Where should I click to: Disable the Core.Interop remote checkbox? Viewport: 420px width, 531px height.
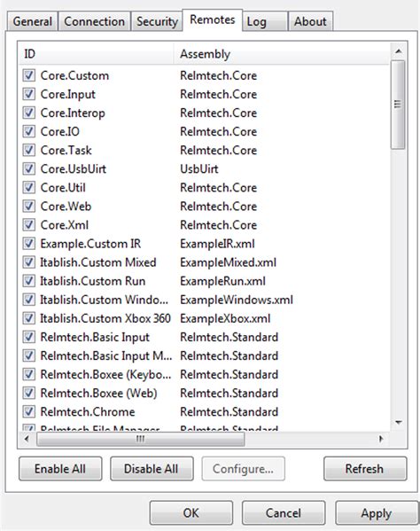pyautogui.click(x=28, y=113)
